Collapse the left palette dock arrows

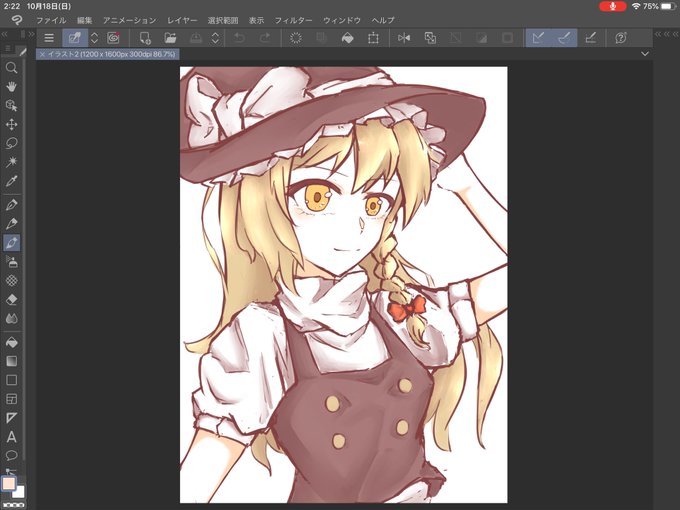click(4, 34)
